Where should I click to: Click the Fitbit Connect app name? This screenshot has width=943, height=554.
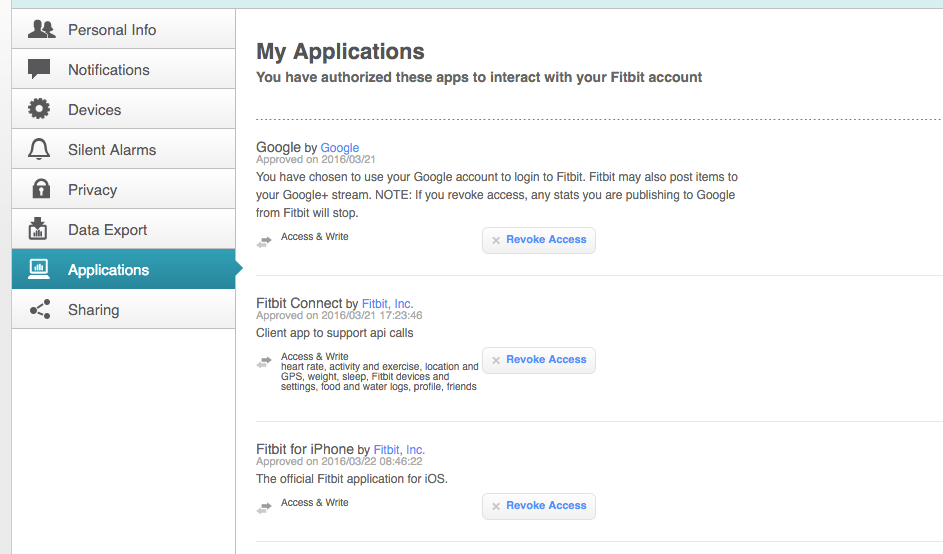point(299,303)
